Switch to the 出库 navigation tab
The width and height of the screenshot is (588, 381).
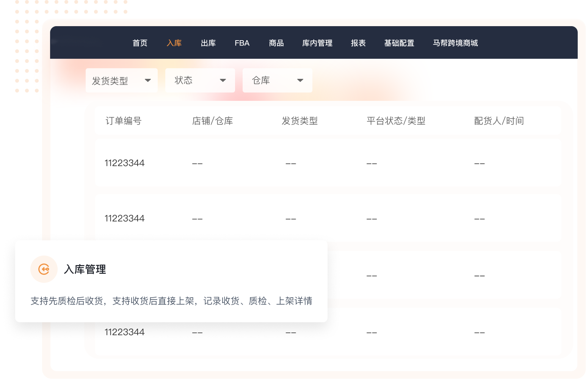(208, 43)
